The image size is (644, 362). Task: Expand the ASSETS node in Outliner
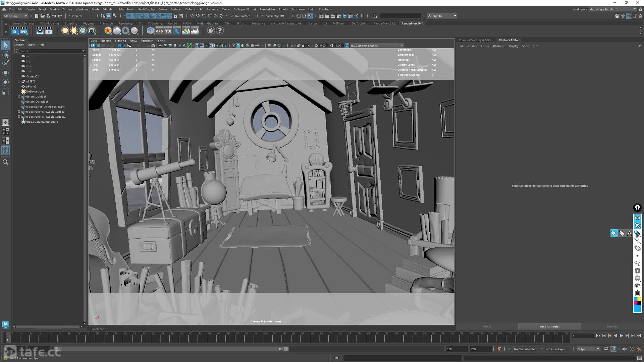pyautogui.click(x=19, y=81)
